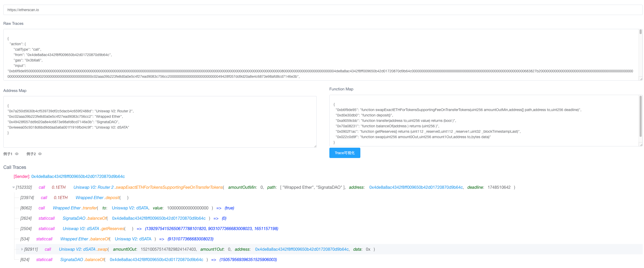Click the return value 150579569396351525906003
644x268 pixels.
tap(248, 260)
